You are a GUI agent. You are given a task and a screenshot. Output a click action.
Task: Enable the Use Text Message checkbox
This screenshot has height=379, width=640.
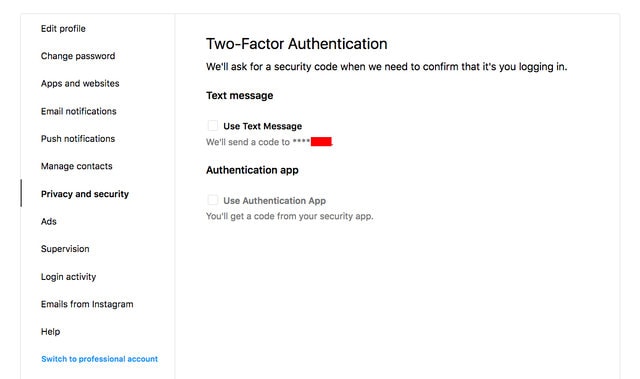pos(213,125)
